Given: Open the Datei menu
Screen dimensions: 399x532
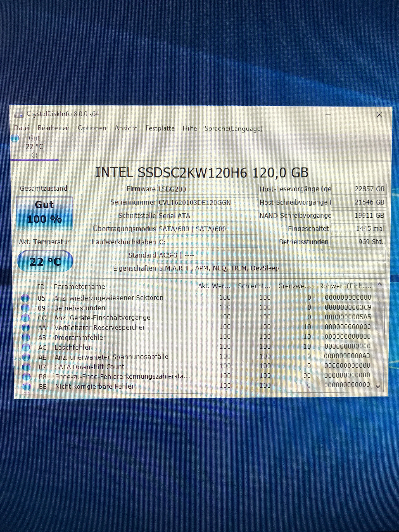Looking at the screenshot, I should (x=22, y=128).
